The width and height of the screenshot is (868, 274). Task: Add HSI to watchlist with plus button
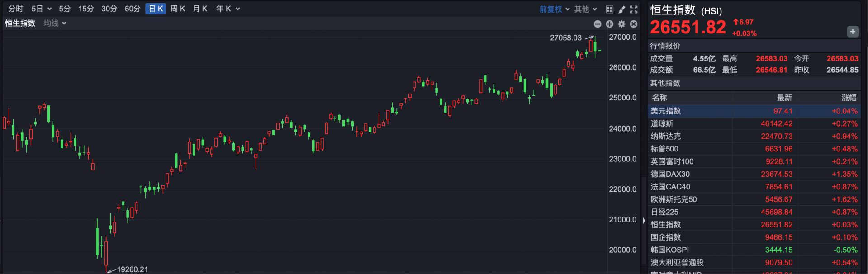852,32
